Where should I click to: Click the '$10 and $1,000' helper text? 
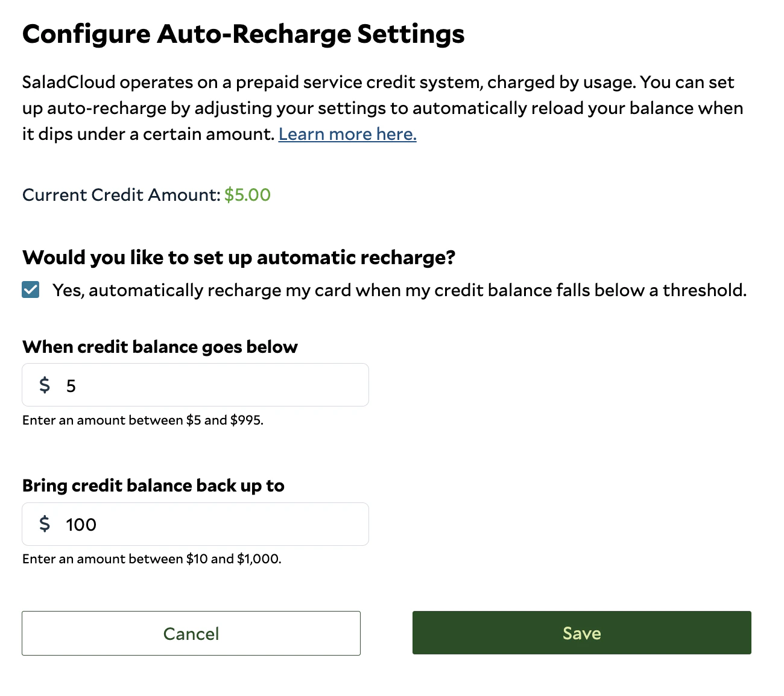[x=233, y=559]
